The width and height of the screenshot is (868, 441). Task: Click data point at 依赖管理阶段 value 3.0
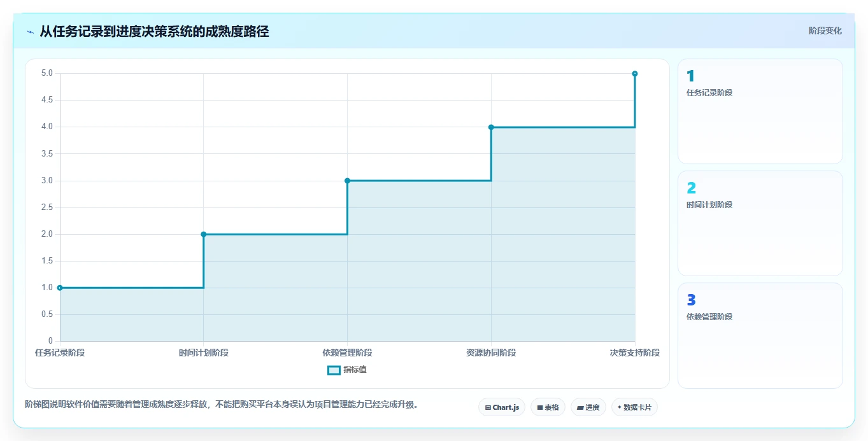pos(347,181)
